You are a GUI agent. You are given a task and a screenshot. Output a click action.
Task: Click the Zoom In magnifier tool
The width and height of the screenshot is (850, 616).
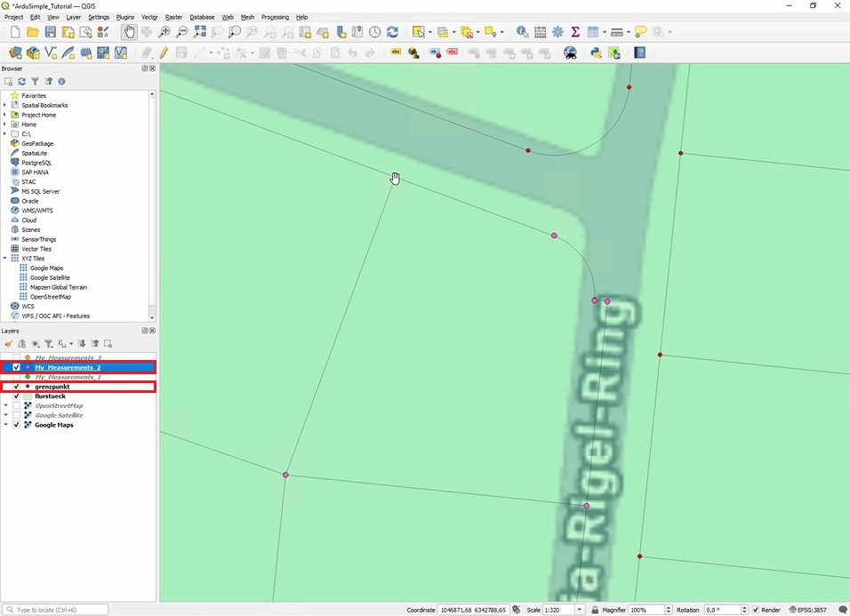tap(164, 32)
